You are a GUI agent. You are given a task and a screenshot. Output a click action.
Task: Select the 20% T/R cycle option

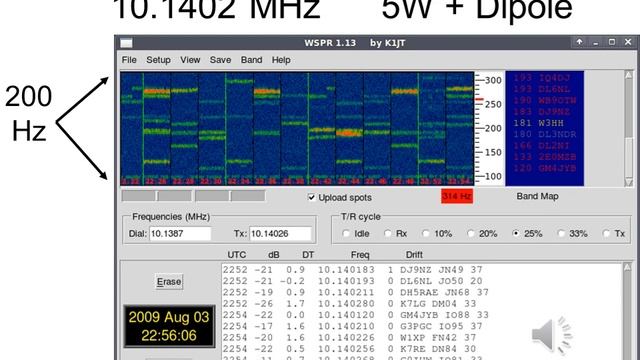pos(471,233)
